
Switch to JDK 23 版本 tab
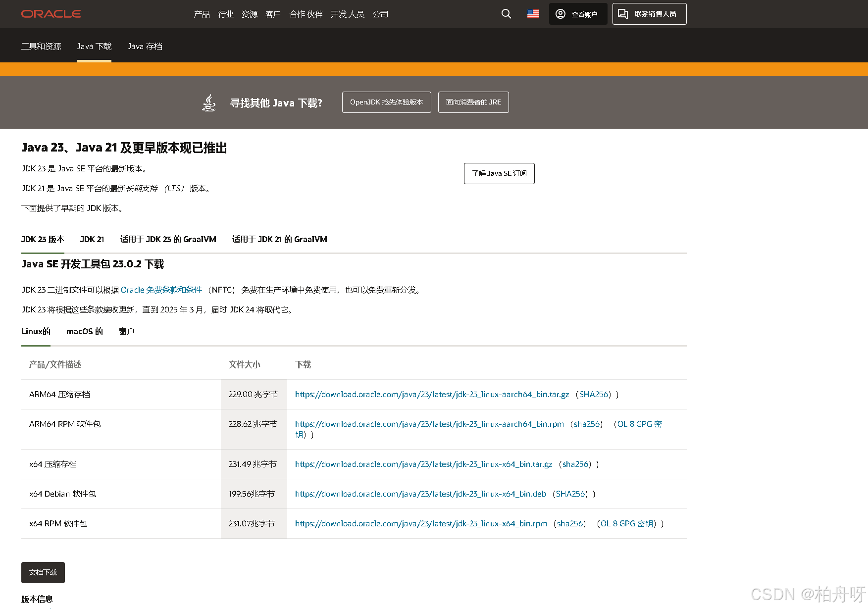(43, 239)
